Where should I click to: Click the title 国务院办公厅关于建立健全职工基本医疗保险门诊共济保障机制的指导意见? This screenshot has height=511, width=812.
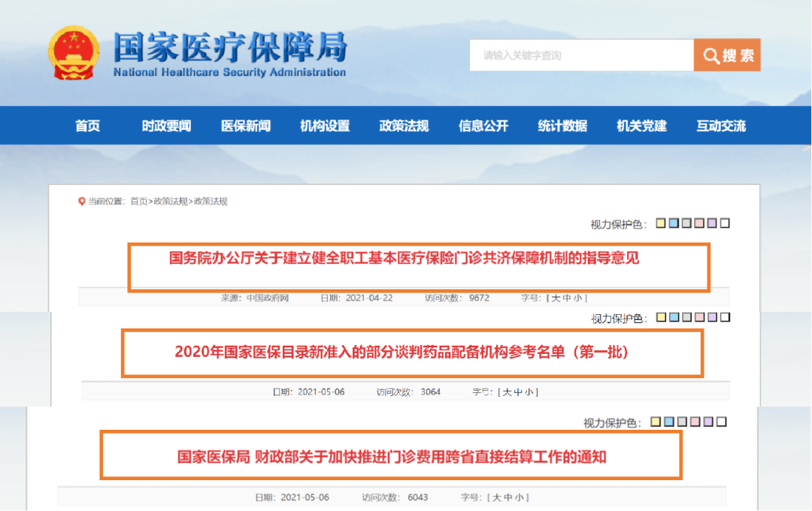point(404,258)
